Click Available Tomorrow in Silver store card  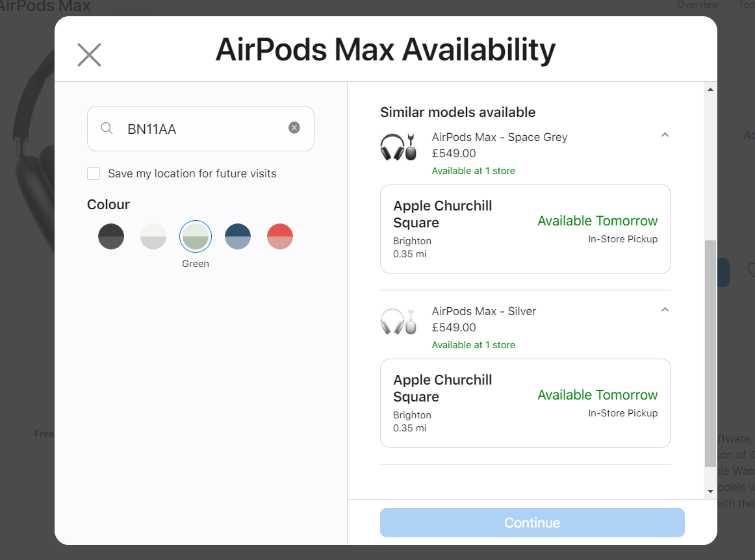pos(597,396)
